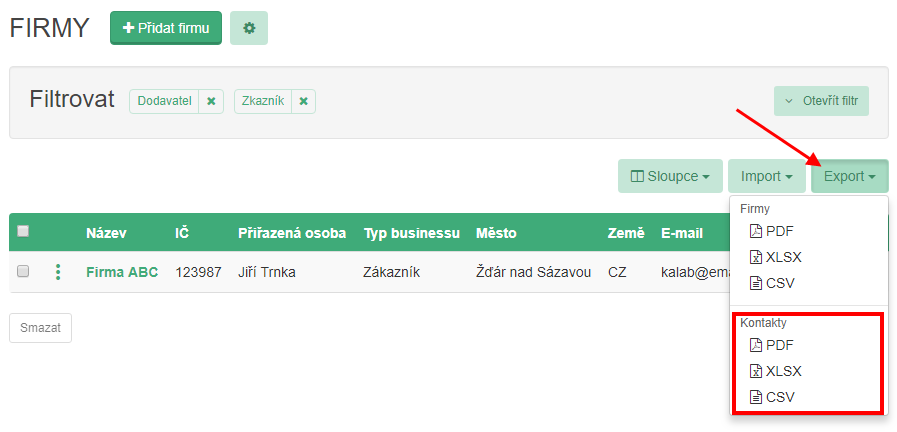
Task: Export Firmy as CSV
Action: [772, 283]
